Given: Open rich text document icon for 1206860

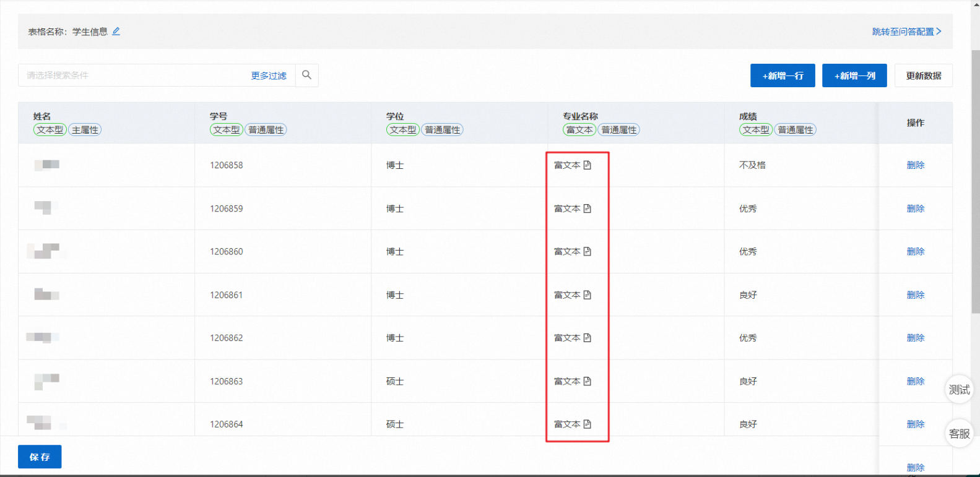Looking at the screenshot, I should click(x=588, y=251).
